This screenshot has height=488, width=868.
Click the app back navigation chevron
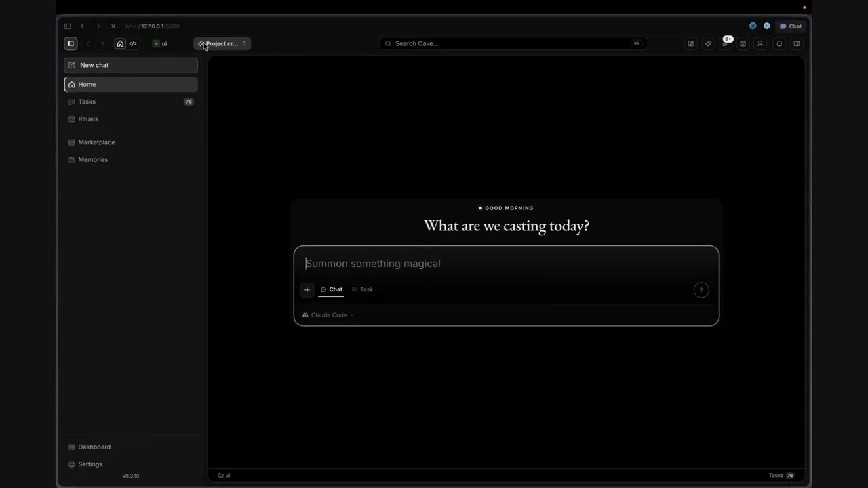[87, 43]
